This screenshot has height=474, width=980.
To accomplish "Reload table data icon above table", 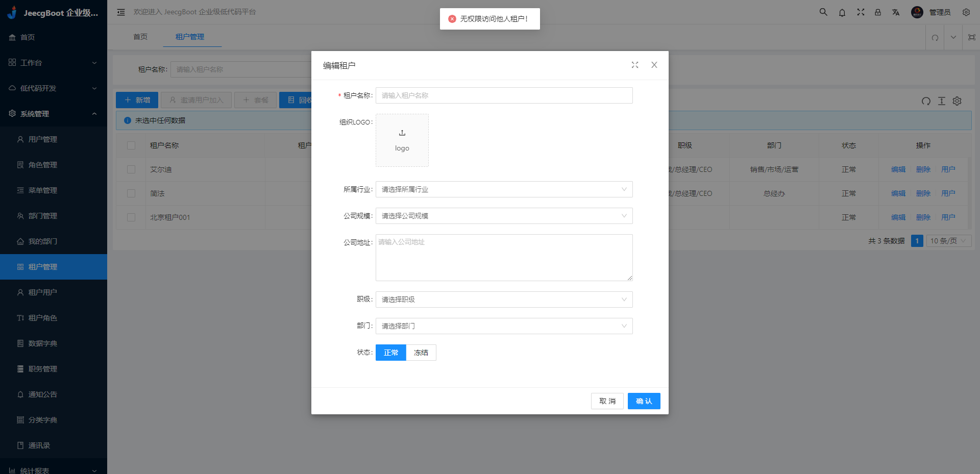I will tap(926, 101).
